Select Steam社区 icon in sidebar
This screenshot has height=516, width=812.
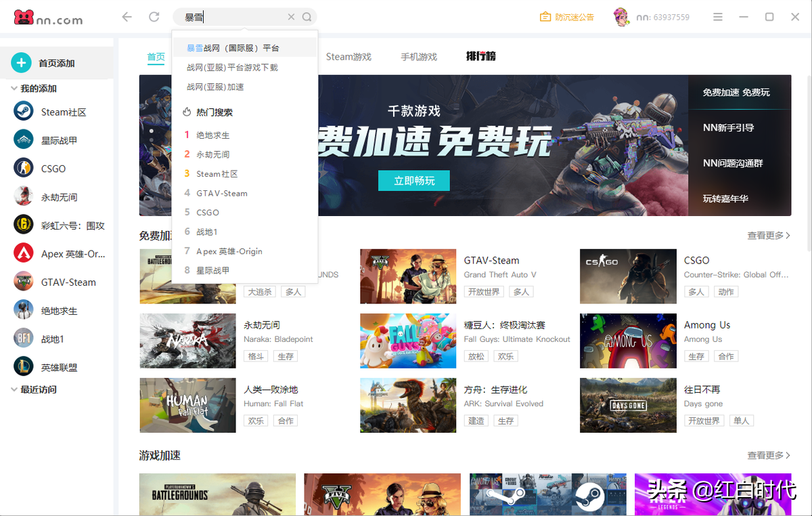(x=24, y=112)
